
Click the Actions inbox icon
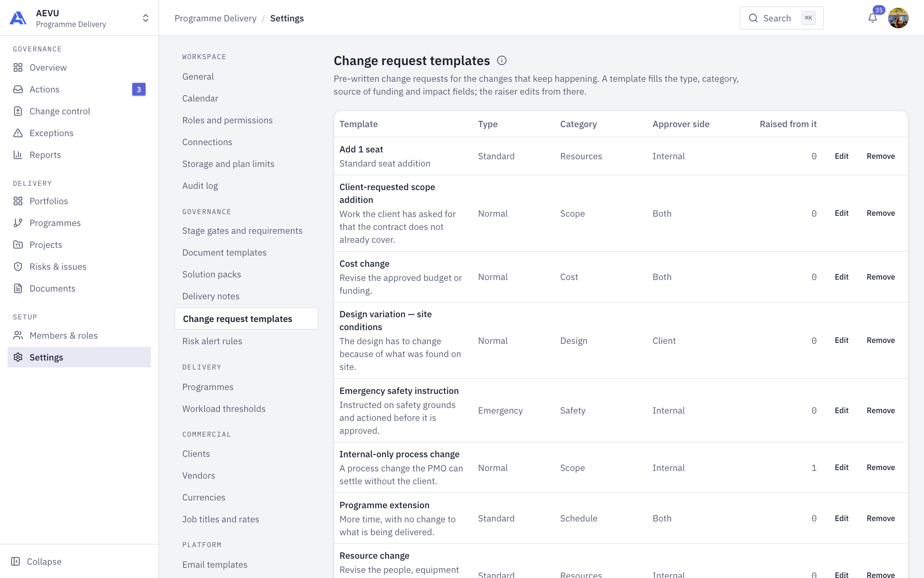(x=18, y=89)
